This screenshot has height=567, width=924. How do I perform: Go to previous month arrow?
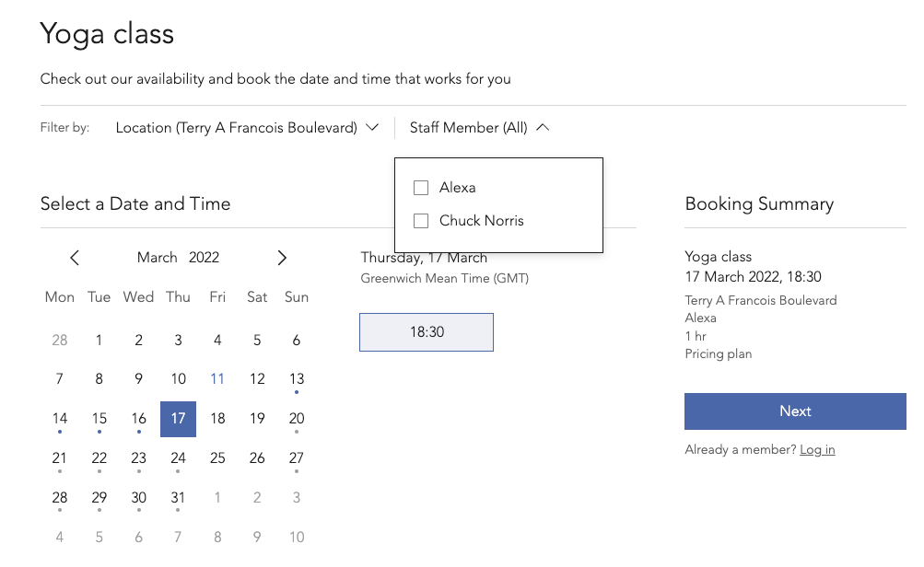pos(75,258)
